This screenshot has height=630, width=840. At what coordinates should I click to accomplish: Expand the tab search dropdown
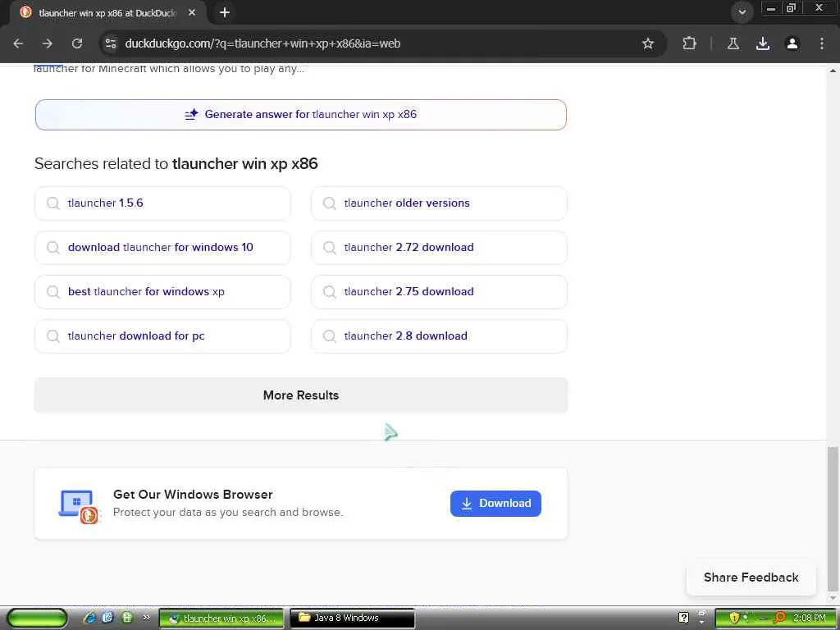[742, 12]
